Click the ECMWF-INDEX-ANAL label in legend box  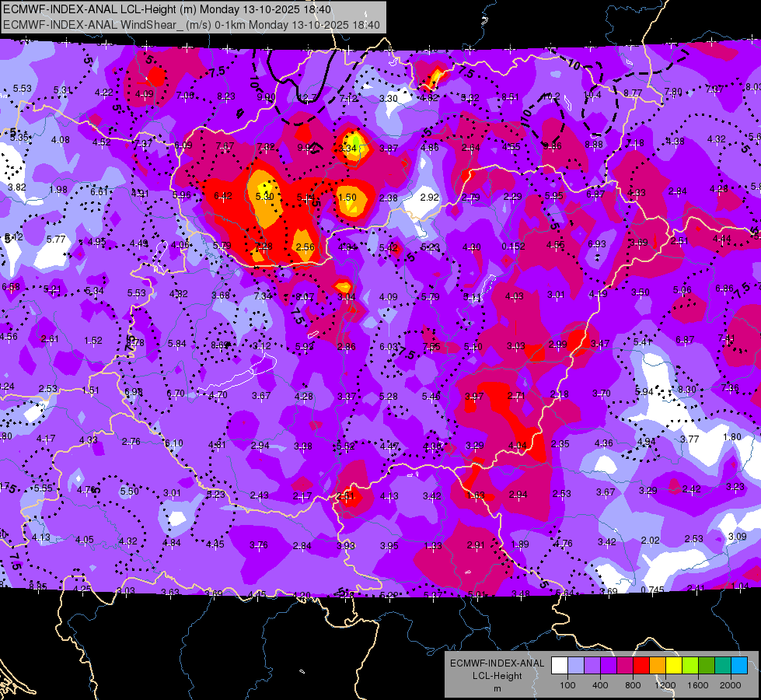point(497,663)
